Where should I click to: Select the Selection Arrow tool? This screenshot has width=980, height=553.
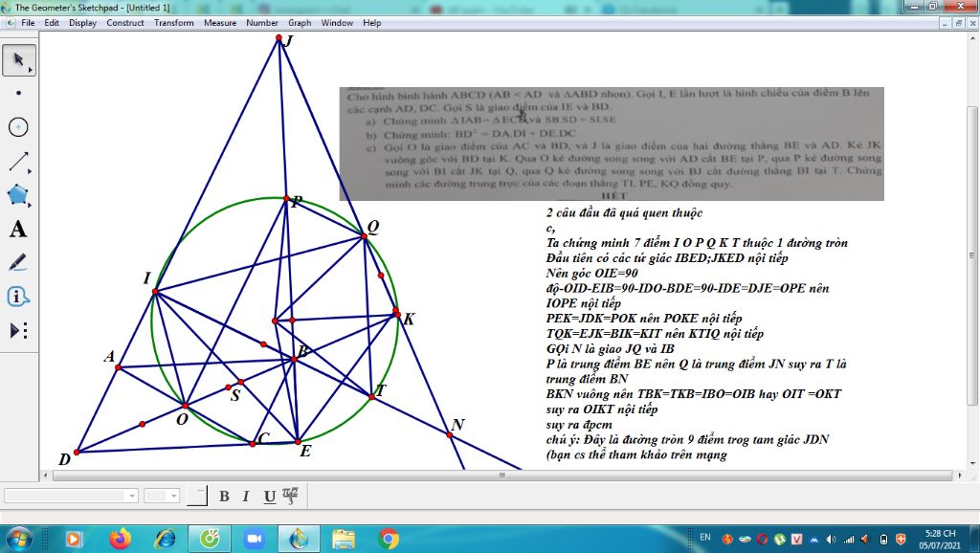[19, 60]
